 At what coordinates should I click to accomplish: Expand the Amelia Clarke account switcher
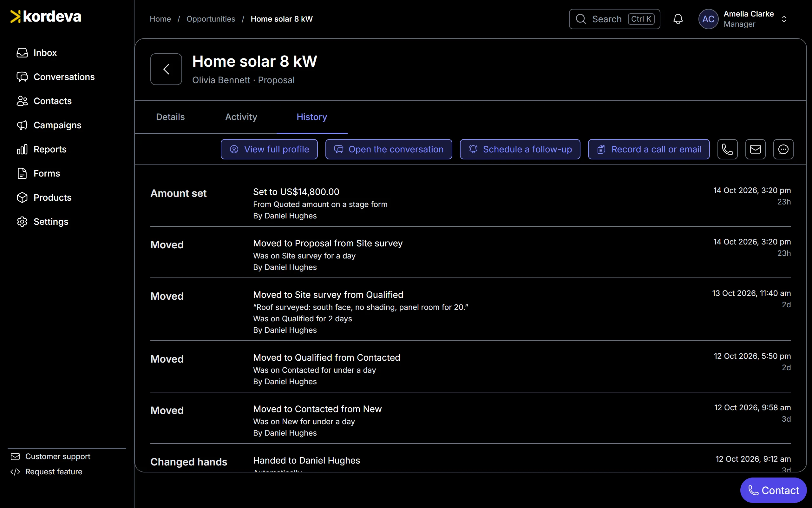point(784,19)
